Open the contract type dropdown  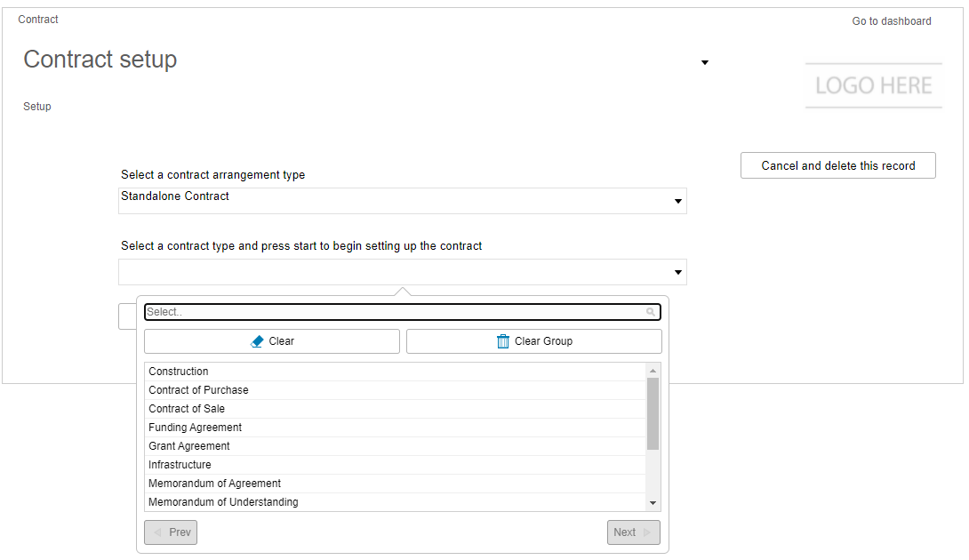coord(403,272)
